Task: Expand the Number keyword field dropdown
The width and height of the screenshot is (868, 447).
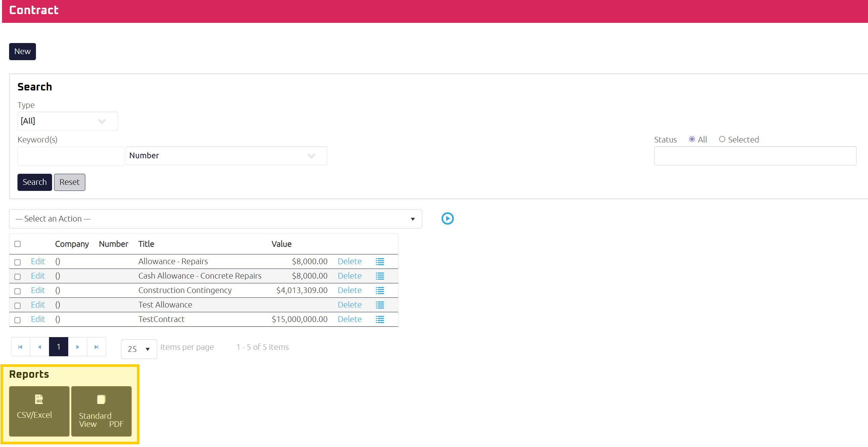Action: click(x=226, y=156)
